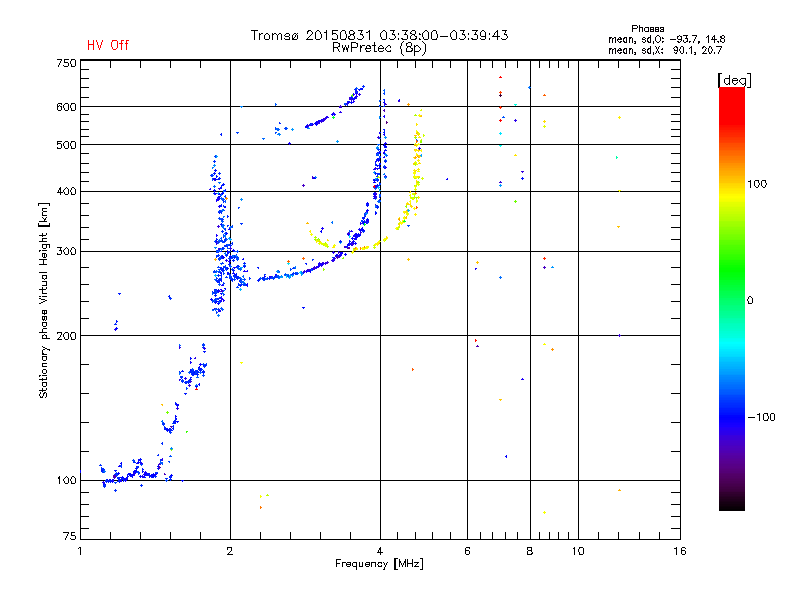The width and height of the screenshot is (800, 600).
Task: Click the y-axis tick label '400'
Action: (66, 191)
